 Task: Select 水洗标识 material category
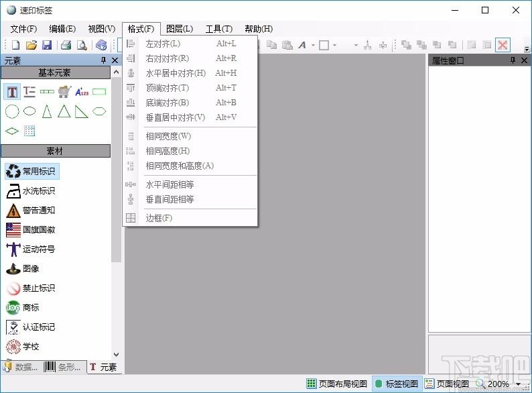pos(31,191)
